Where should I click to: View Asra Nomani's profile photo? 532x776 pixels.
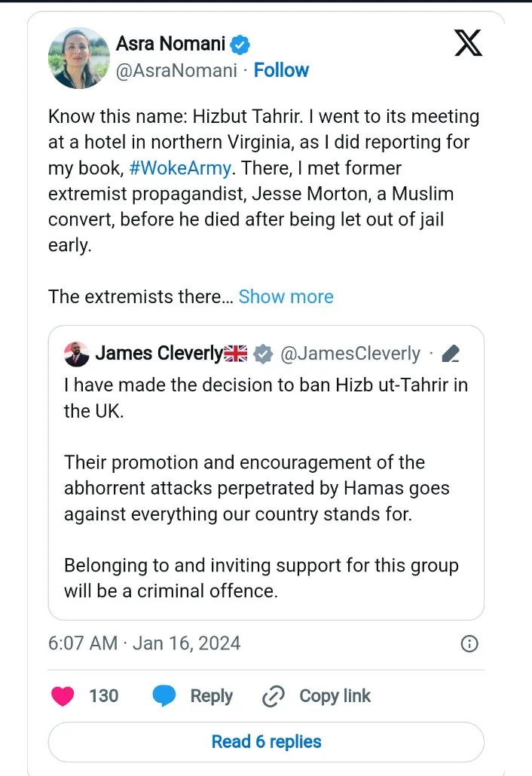click(x=79, y=58)
